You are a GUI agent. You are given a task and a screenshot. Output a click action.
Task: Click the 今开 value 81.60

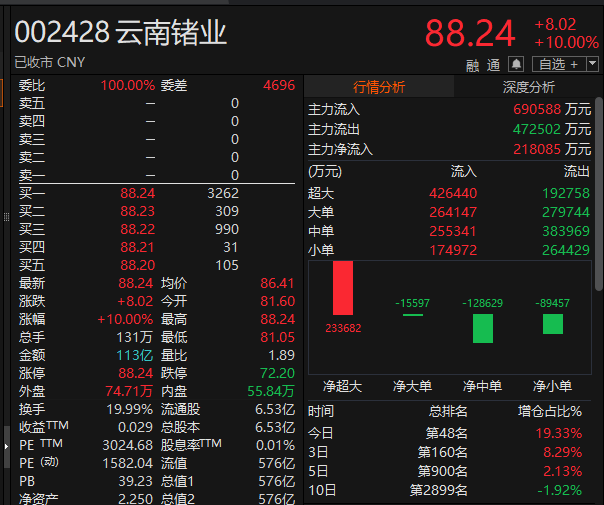pos(277,301)
